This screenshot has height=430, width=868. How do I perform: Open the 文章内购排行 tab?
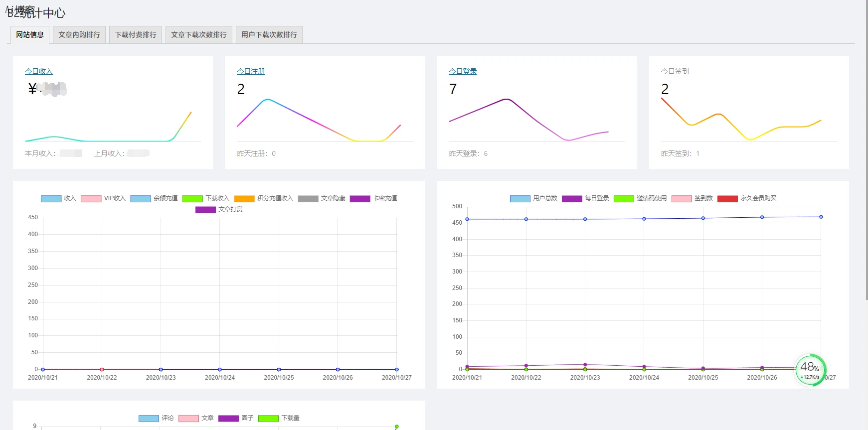pos(79,35)
